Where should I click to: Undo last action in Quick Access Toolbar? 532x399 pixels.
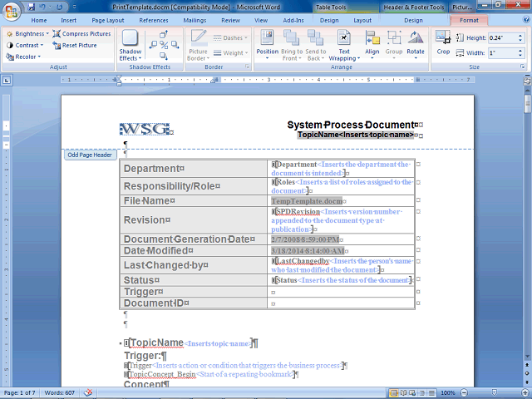(x=42, y=7)
